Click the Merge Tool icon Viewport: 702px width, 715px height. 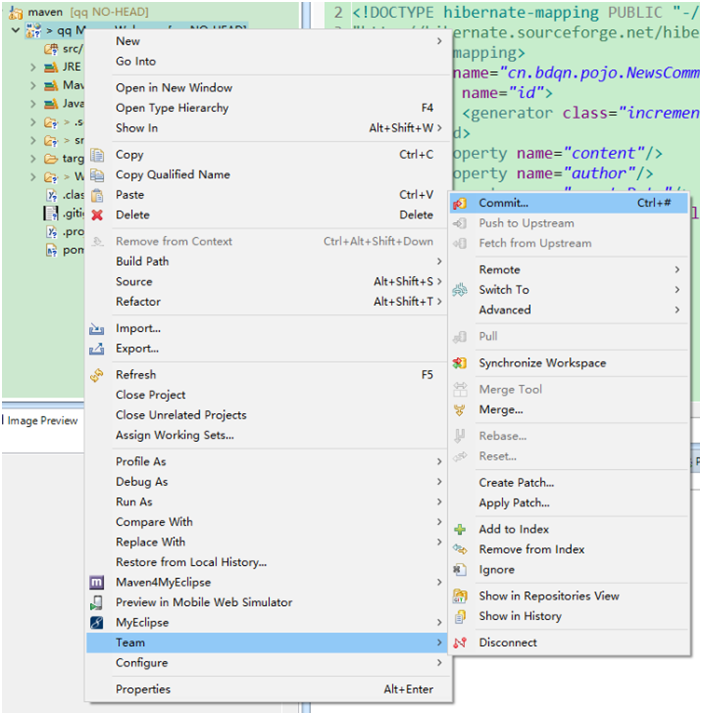click(x=460, y=390)
